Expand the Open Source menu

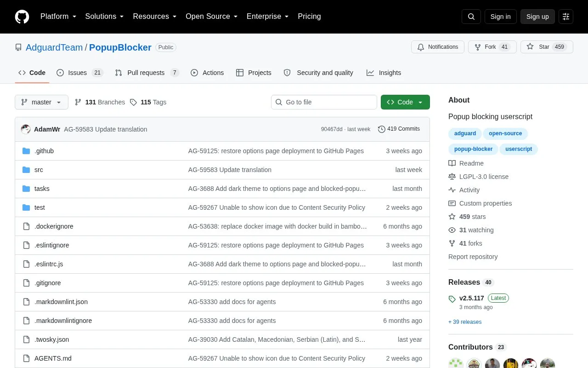coord(212,17)
